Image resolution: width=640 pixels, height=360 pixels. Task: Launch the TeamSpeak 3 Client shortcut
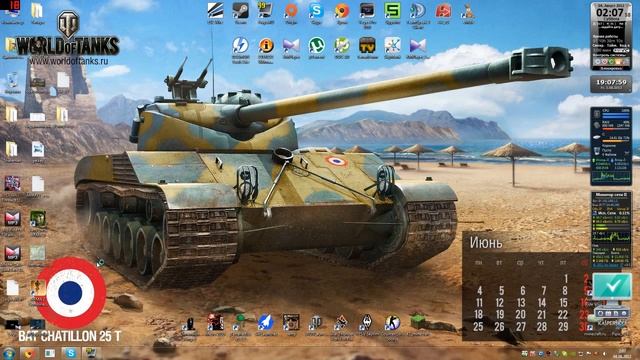[418, 11]
